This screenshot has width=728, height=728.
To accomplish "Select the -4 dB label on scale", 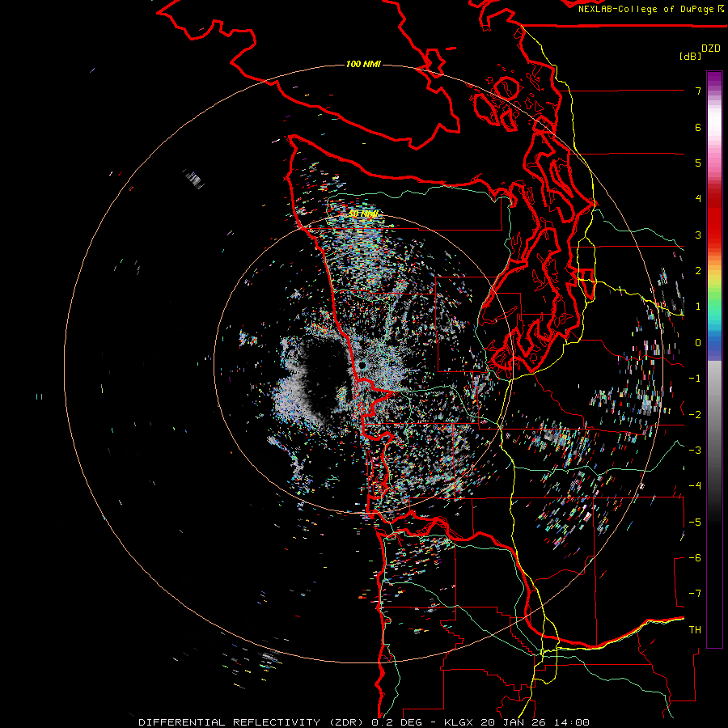I will point(695,486).
